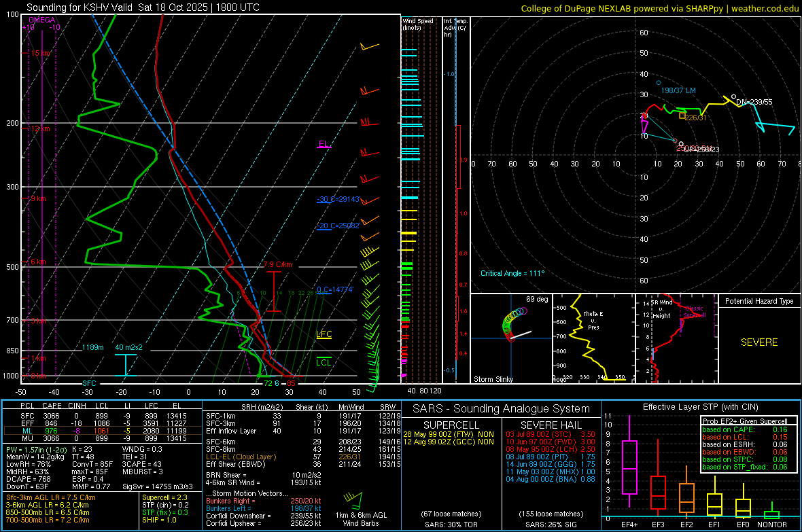
Task: Click the '-30 C=29143'' height label
Action: [x=338, y=199]
